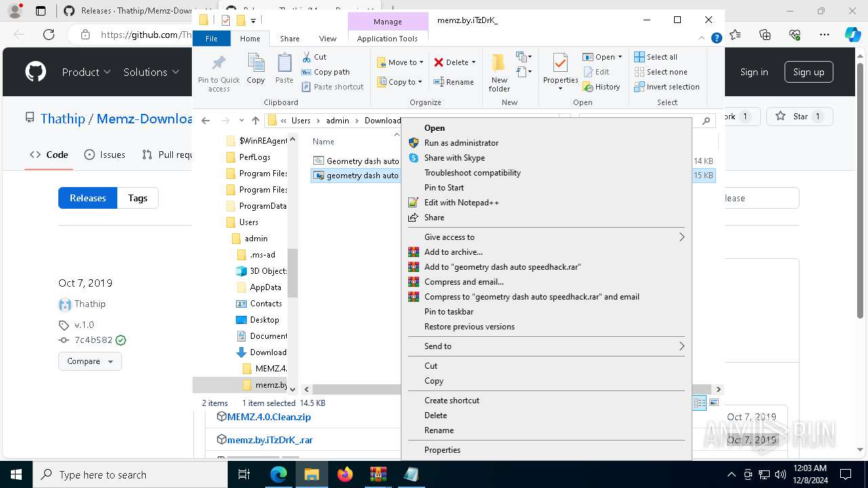Click History in ribbon
The width and height of the screenshot is (868, 488).
pyautogui.click(x=601, y=87)
